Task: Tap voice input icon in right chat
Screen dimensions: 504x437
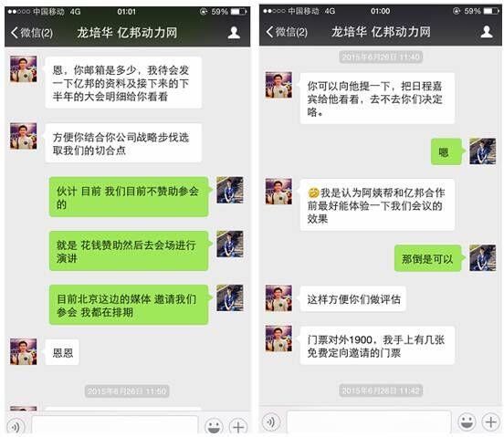Action: (270, 421)
